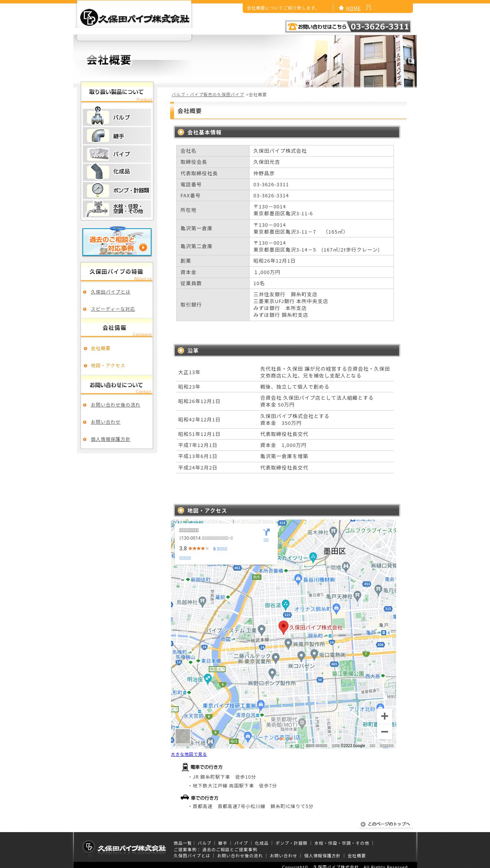
Task: Open 地図・アクセス in the sidebar
Action: [108, 366]
